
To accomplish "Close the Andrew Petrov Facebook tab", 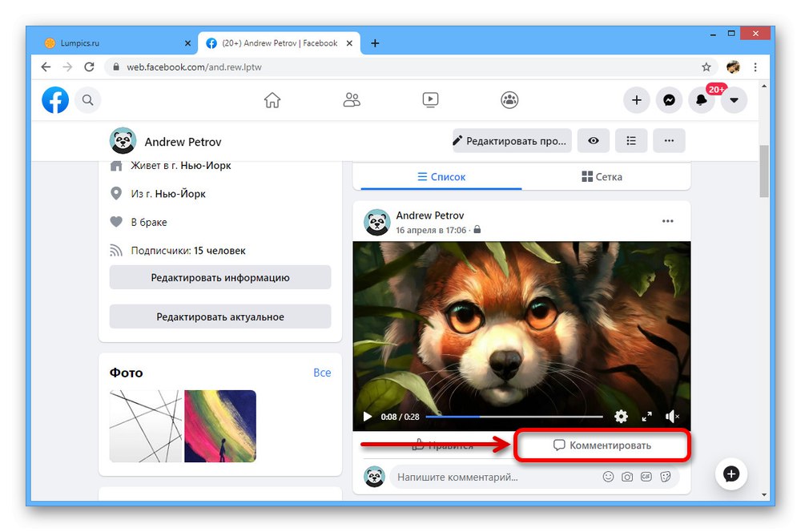I will click(349, 43).
